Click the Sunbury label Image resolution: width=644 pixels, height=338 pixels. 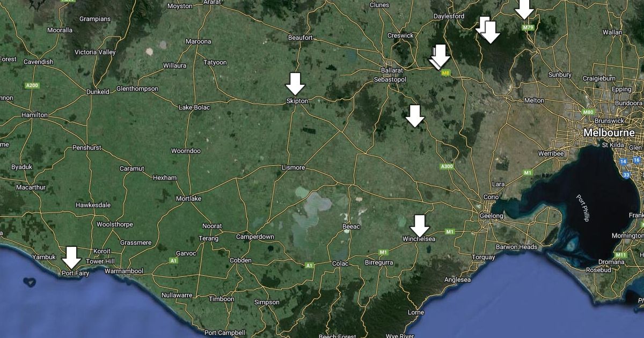[x=560, y=75]
